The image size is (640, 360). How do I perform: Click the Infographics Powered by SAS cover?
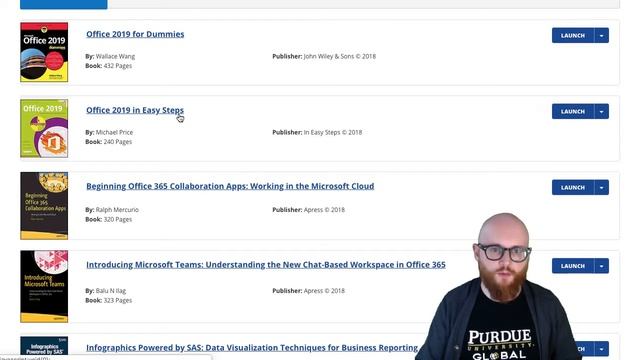tap(44, 348)
